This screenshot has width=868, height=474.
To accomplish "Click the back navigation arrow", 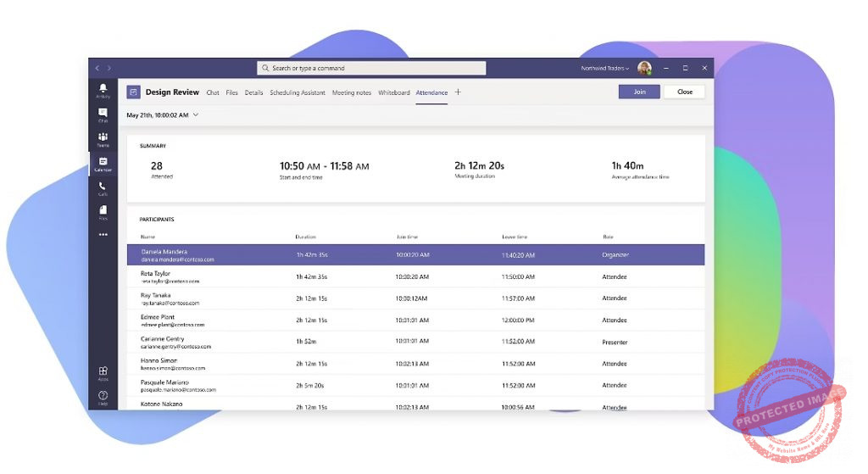I will coord(97,68).
